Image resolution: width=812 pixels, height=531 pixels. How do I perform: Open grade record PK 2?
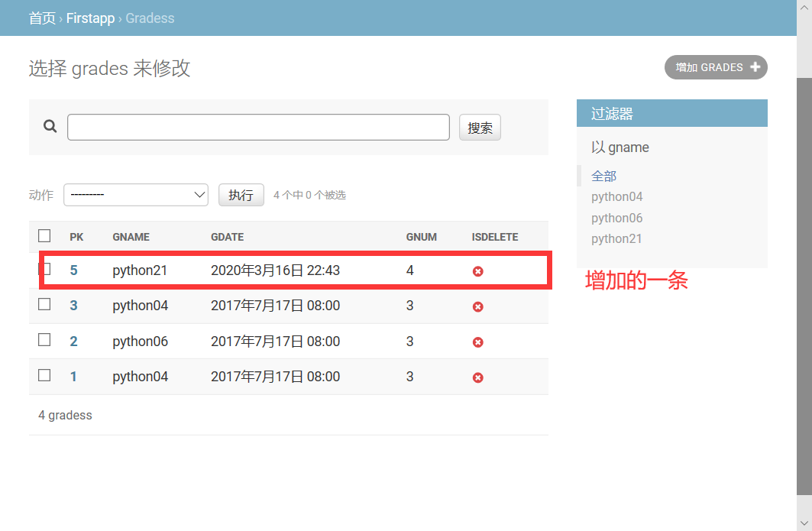click(x=73, y=342)
